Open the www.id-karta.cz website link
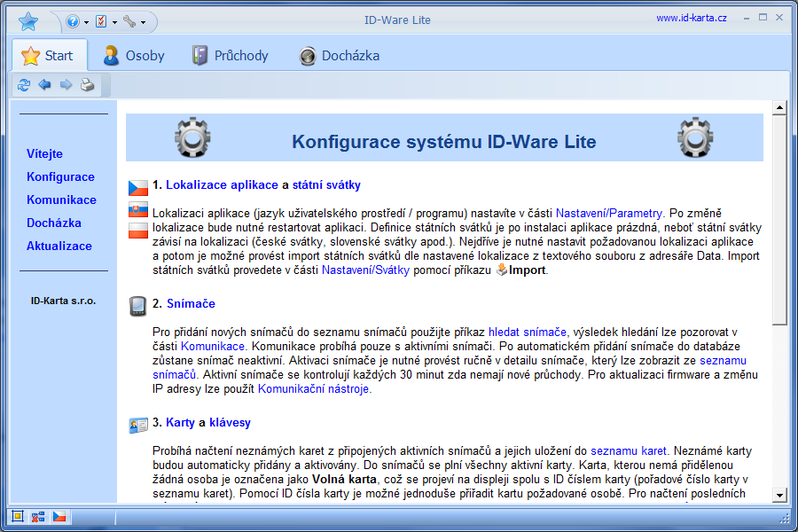This screenshot has width=798, height=532. pos(691,19)
